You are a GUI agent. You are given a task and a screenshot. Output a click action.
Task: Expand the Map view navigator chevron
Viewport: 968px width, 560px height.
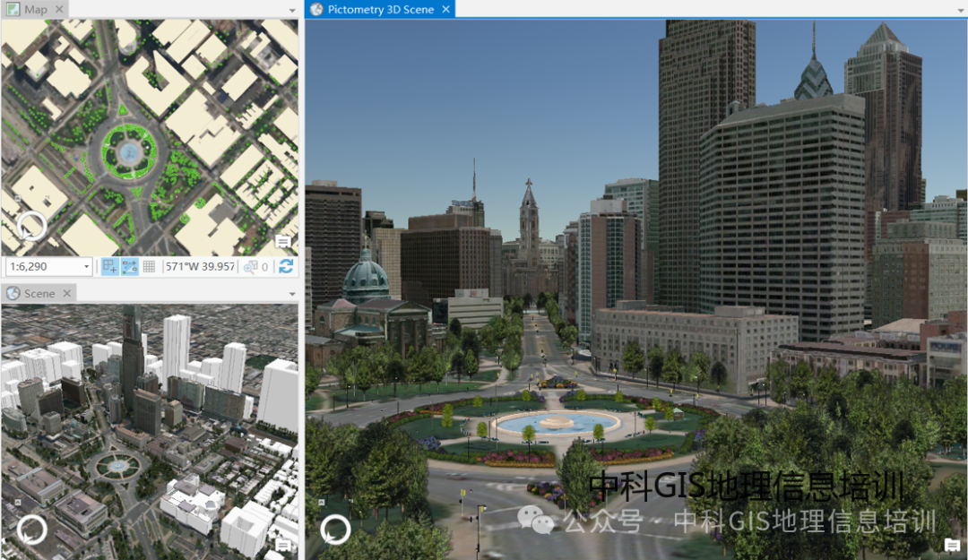(x=18, y=199)
